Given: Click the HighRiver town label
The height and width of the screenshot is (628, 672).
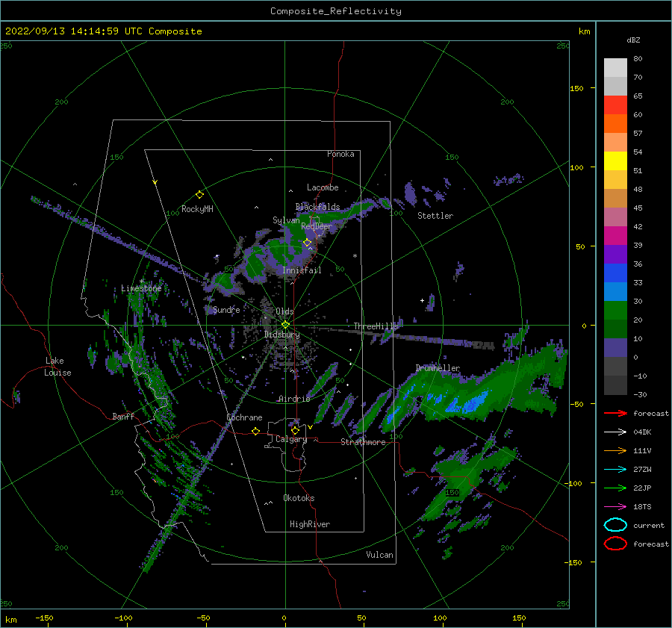Looking at the screenshot, I should click(x=310, y=524).
